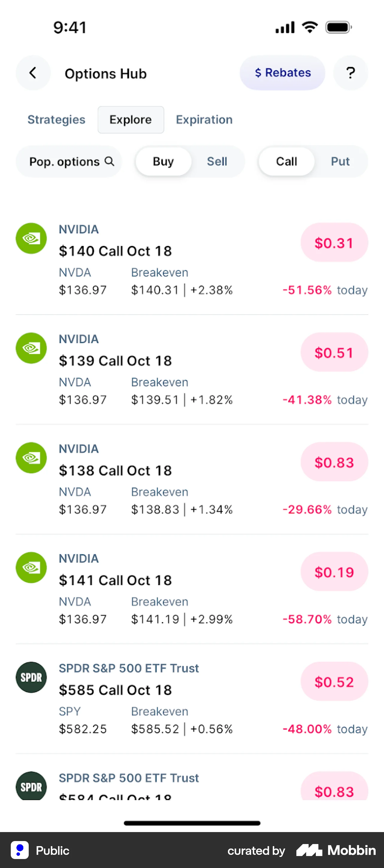
Task: Open the help question mark icon
Action: point(350,73)
